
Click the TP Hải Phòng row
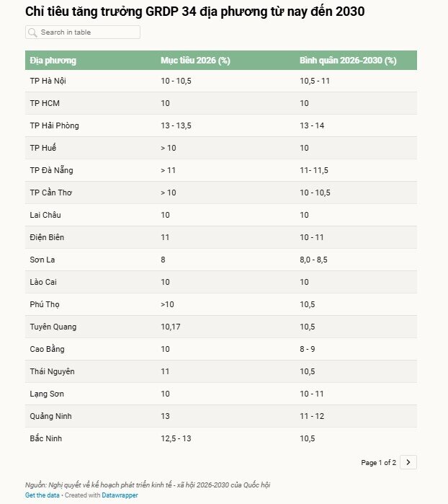click(x=220, y=125)
